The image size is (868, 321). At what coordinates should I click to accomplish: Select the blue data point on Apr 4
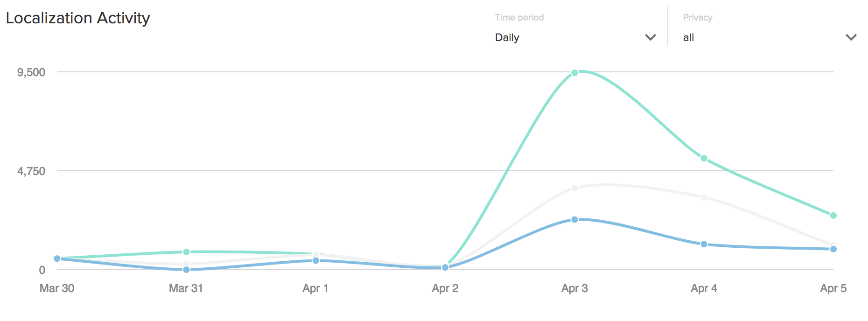pyautogui.click(x=704, y=244)
